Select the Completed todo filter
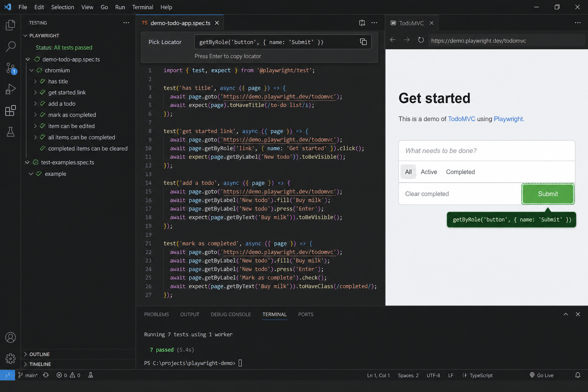This screenshot has width=588, height=392. pyautogui.click(x=460, y=172)
